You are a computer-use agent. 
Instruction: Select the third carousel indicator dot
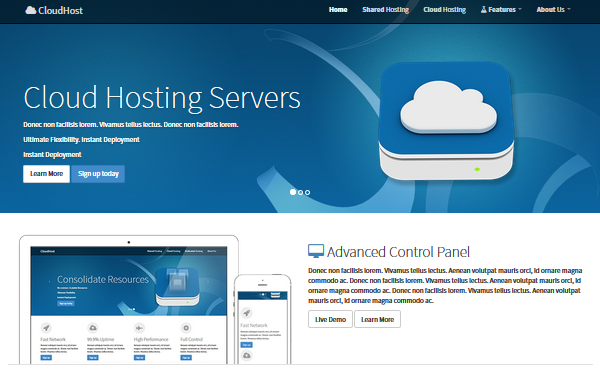click(x=307, y=192)
